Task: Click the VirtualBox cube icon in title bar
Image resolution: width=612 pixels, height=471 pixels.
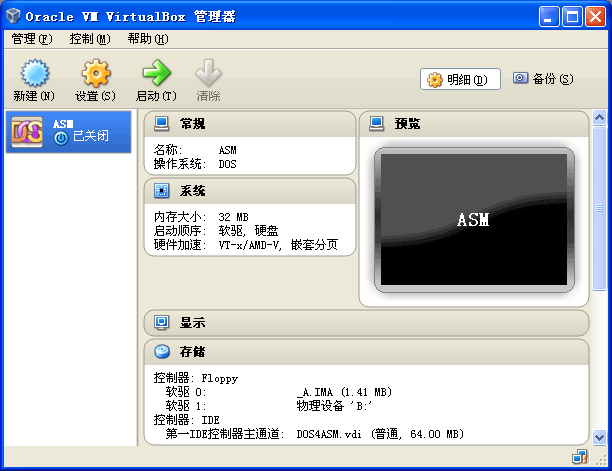Action: (x=14, y=16)
